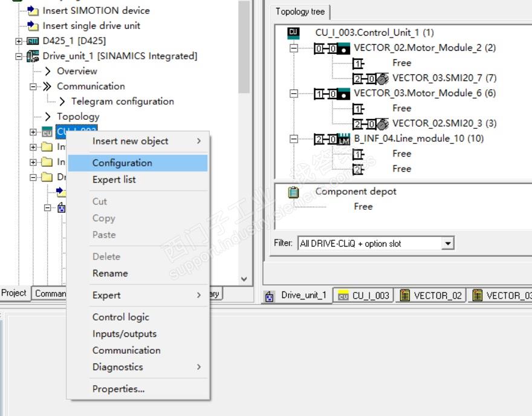Choose Control logic menu entry
The width and height of the screenshot is (532, 416).
click(x=138, y=317)
